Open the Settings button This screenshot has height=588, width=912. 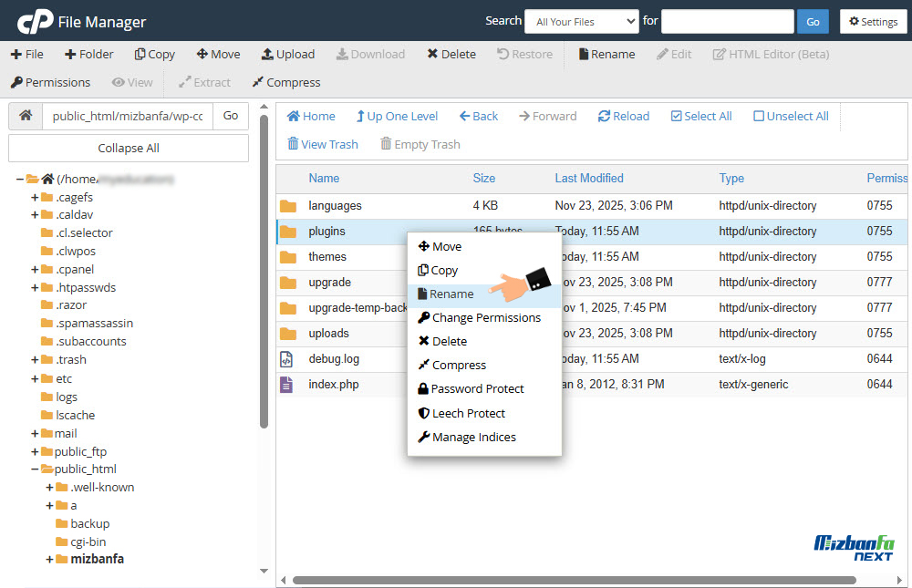873,22
